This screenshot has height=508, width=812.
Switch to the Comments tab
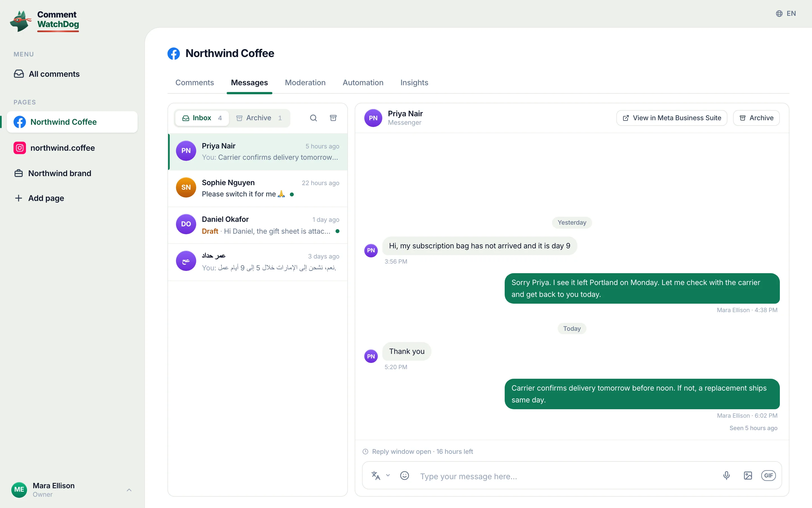195,83
